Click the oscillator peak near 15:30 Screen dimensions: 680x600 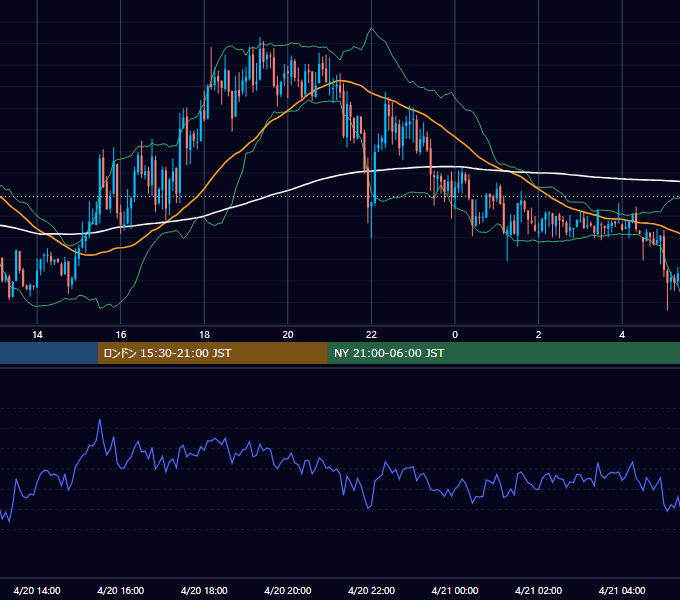(100, 420)
